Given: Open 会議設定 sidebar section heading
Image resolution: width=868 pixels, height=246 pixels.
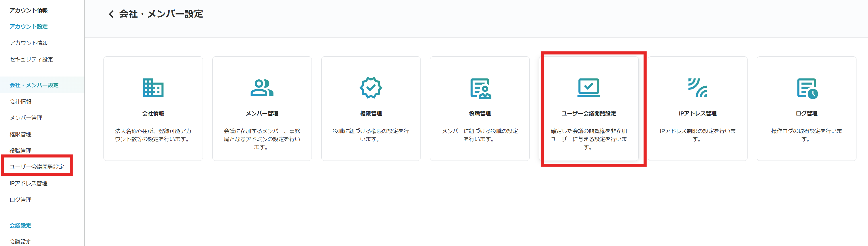Looking at the screenshot, I should 20,225.
